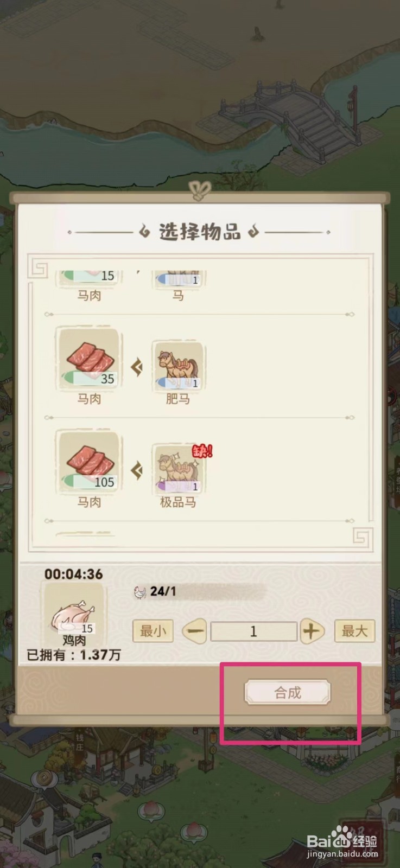The image size is (400, 868).
Task: Select the 鸡肉 chicken meat icon
Action: (74, 610)
